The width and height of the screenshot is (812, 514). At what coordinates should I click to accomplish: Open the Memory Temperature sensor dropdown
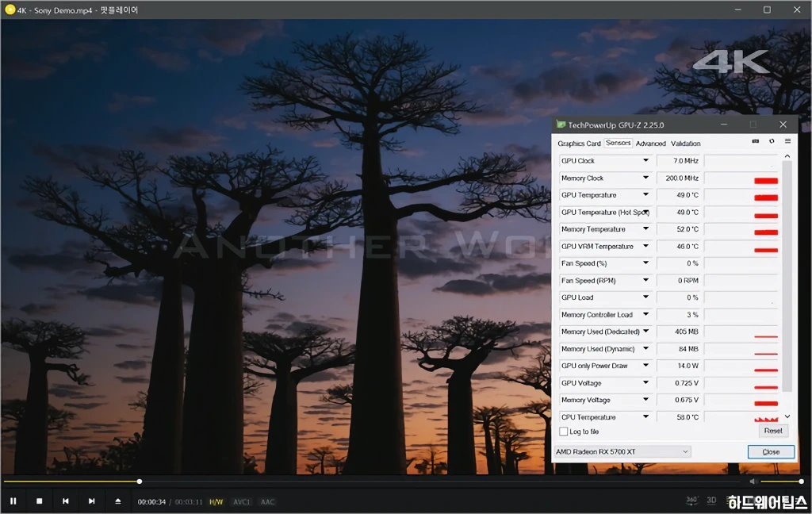click(645, 229)
